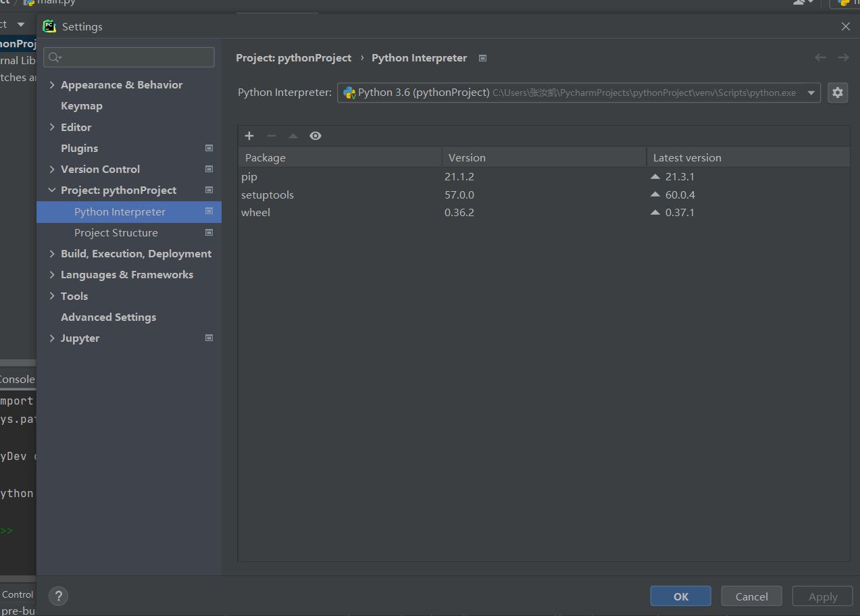
Task: Select the wheel package row
Action: click(x=544, y=212)
